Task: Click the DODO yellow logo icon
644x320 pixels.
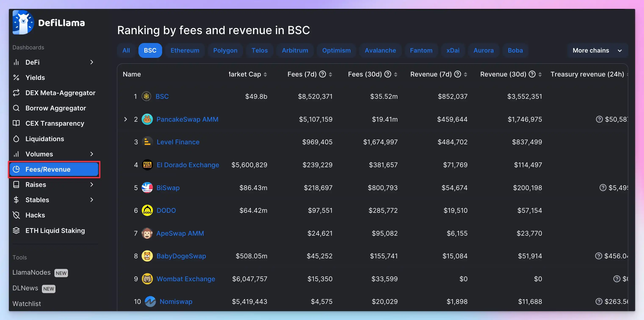Action: click(x=147, y=210)
